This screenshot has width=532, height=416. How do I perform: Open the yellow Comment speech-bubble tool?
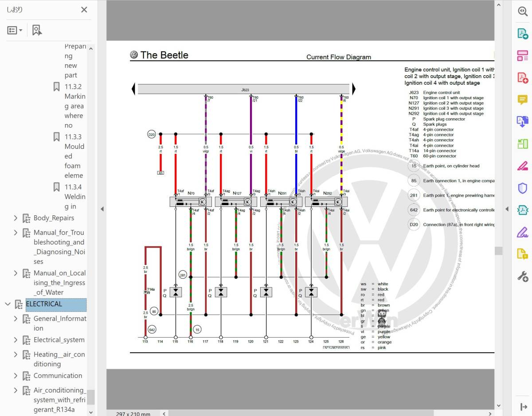(523, 100)
